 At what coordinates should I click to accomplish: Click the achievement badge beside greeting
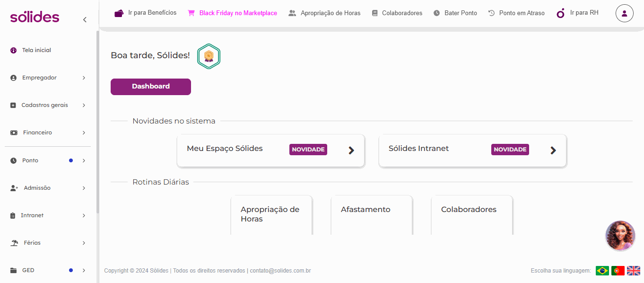click(209, 56)
